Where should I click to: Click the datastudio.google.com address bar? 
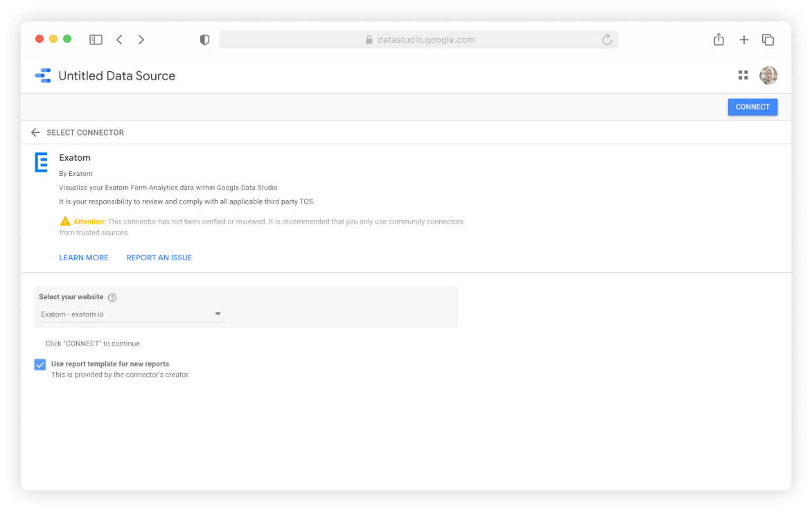coord(418,40)
